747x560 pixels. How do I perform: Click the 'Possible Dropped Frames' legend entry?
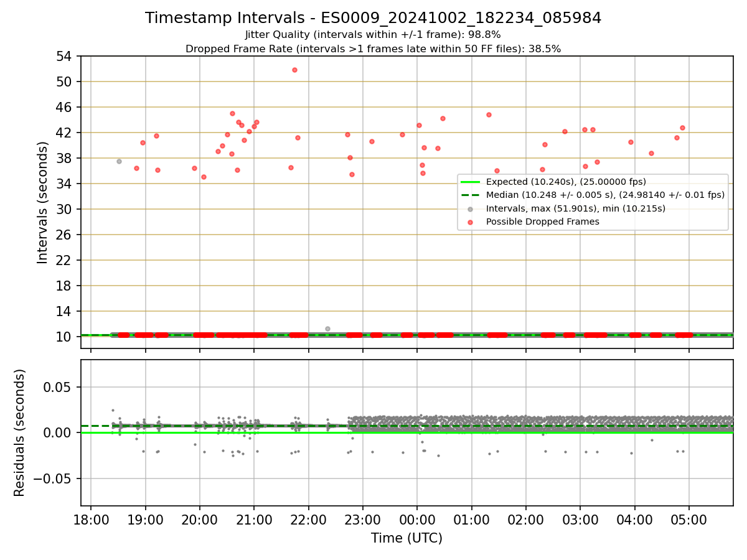[x=543, y=222]
